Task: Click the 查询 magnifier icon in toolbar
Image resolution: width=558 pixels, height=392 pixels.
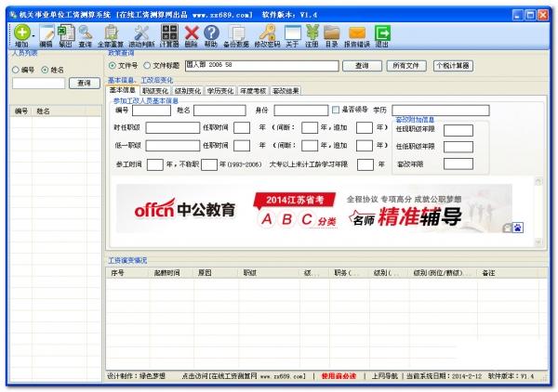Action: [86, 33]
